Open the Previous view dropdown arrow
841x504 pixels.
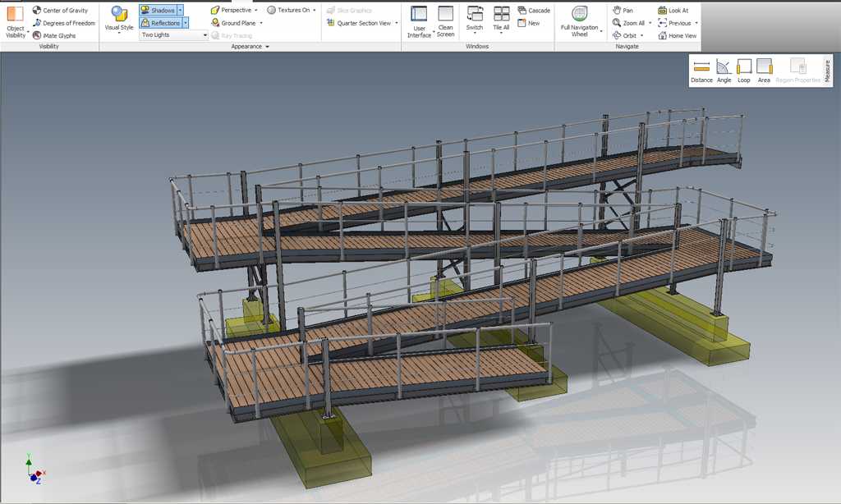pyautogui.click(x=696, y=23)
